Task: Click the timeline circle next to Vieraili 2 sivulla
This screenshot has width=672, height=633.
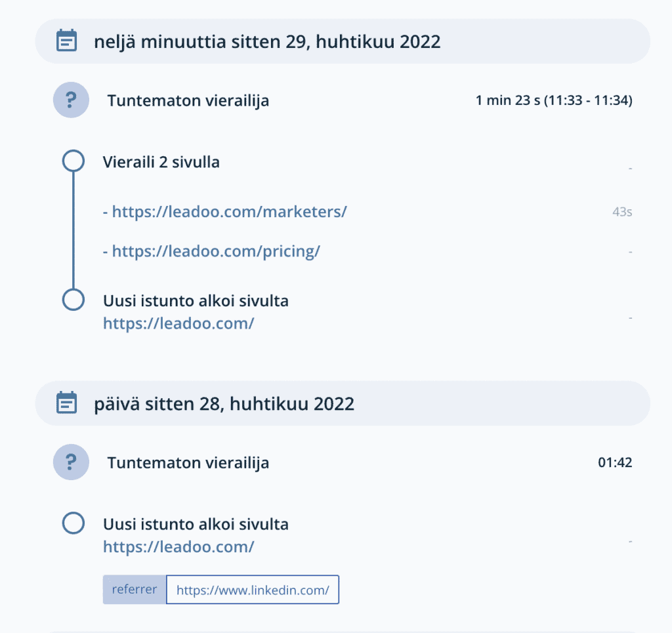Action: 73,160
